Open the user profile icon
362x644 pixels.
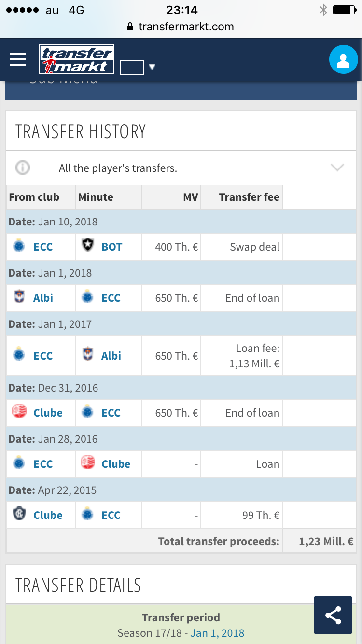coord(343,60)
